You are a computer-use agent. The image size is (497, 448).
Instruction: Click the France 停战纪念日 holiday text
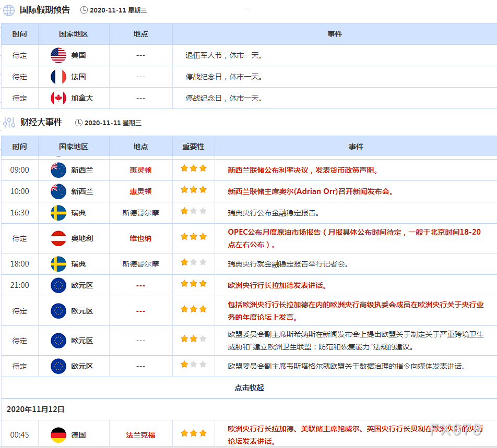pyautogui.click(x=224, y=77)
